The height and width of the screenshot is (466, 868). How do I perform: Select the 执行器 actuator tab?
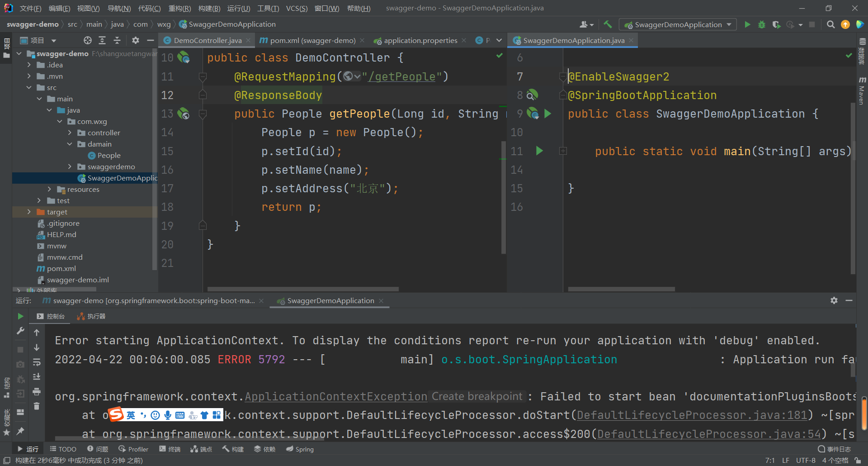point(91,316)
